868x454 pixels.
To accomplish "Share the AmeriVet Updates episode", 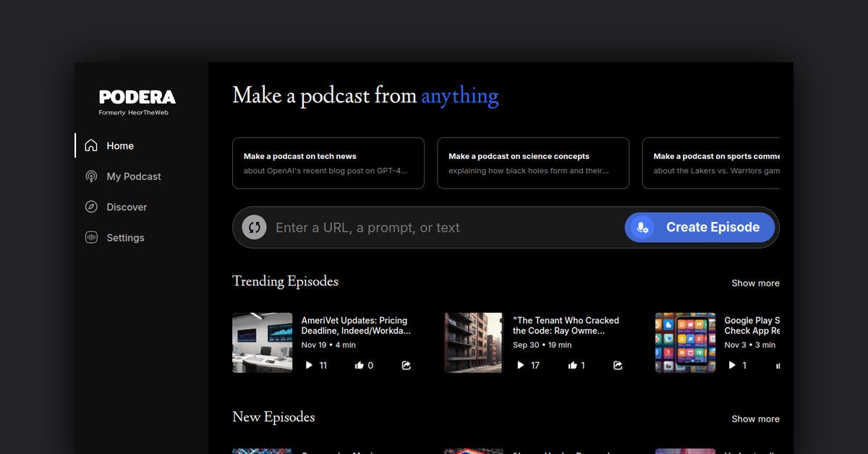I will [x=407, y=365].
